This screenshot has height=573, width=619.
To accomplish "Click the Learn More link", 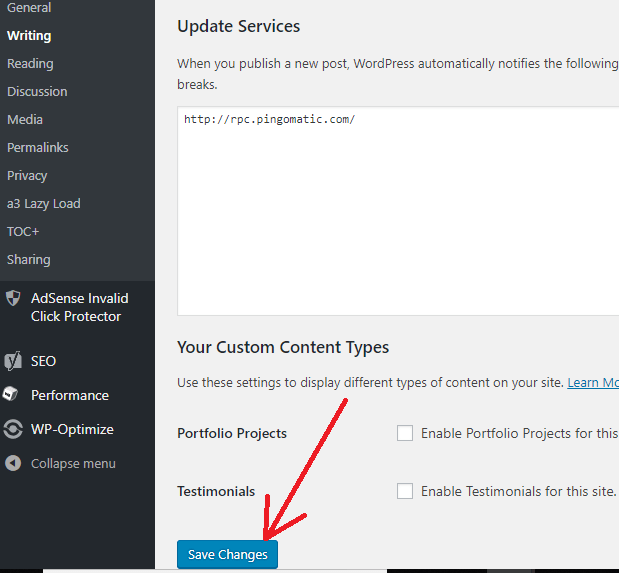I will point(593,383).
